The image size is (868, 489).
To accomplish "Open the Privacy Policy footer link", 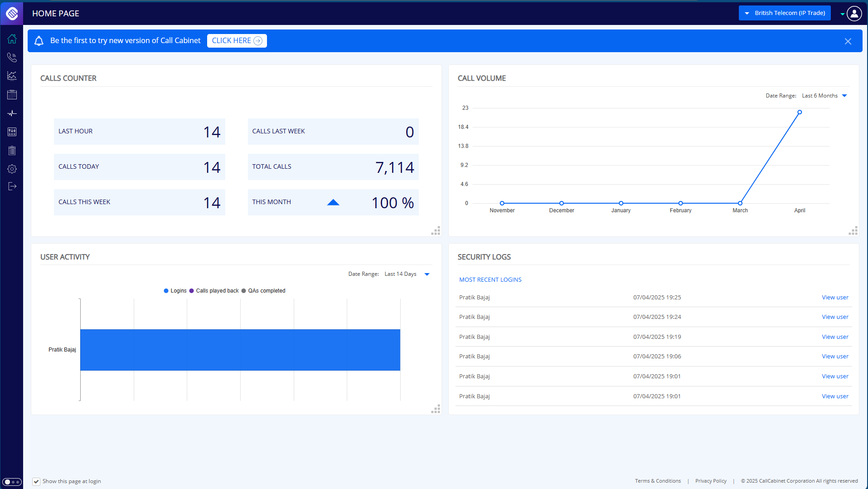I will (x=711, y=481).
